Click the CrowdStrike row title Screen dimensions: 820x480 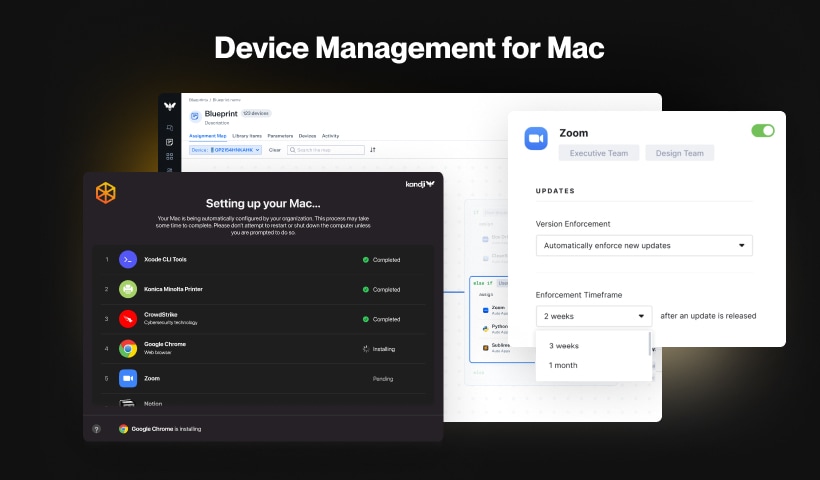click(161, 315)
